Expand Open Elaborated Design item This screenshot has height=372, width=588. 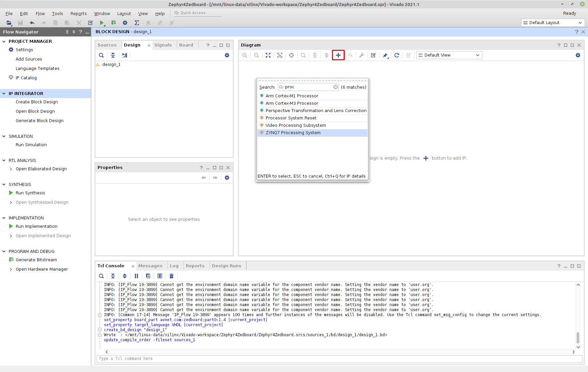pos(11,169)
